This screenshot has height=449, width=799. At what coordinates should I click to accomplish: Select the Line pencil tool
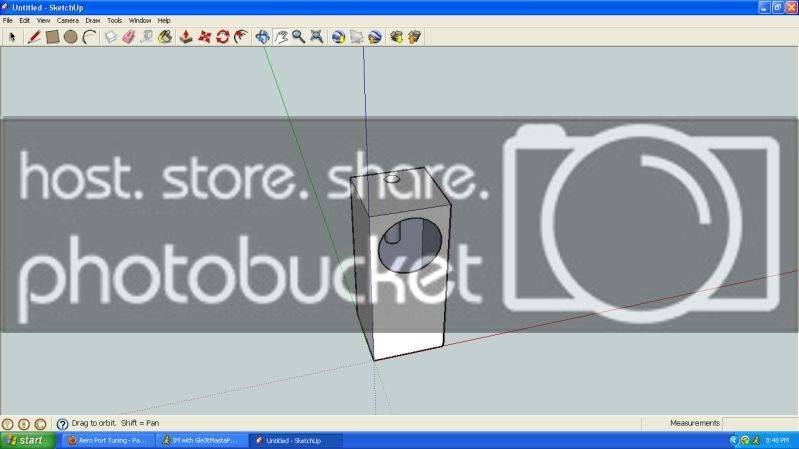click(34, 37)
